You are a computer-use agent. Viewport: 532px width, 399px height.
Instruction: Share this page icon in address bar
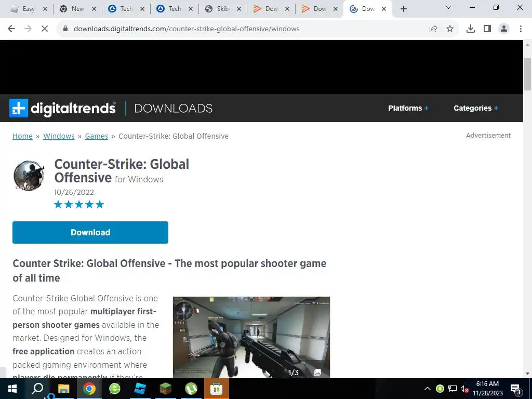433,29
